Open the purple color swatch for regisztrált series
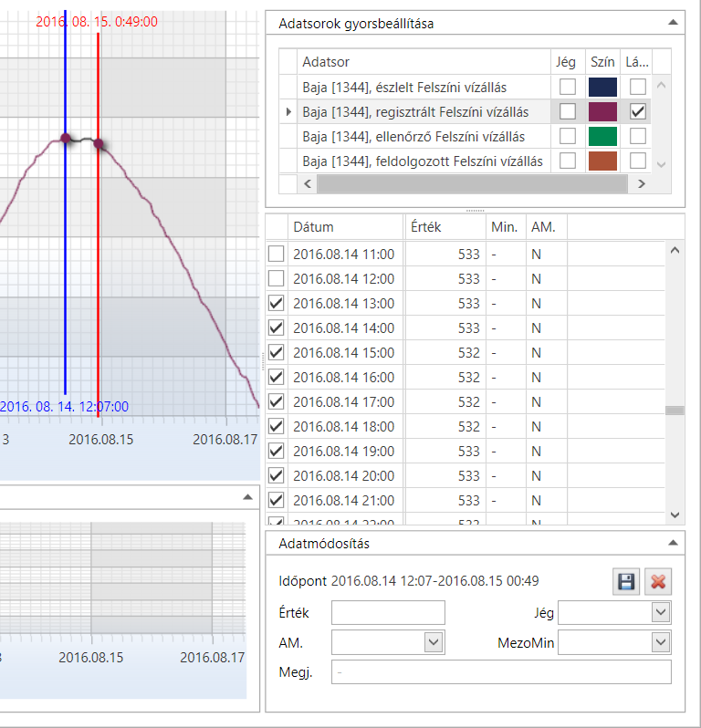The image size is (701, 728). [602, 111]
